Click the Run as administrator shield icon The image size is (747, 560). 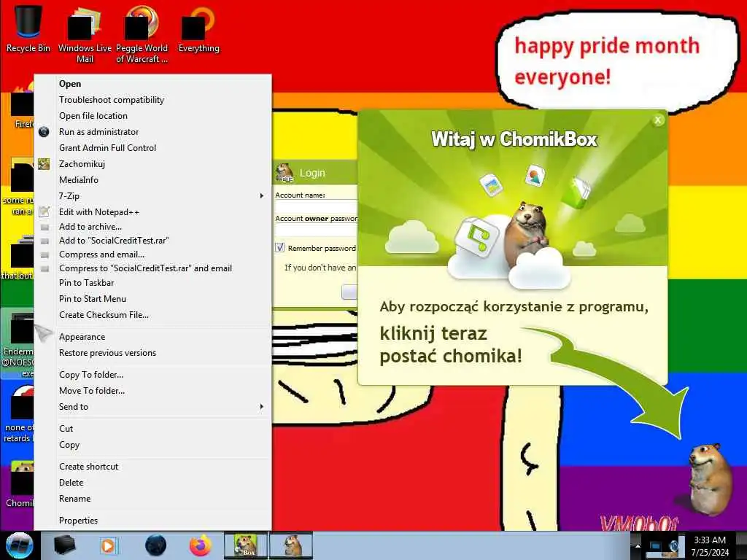(x=44, y=132)
